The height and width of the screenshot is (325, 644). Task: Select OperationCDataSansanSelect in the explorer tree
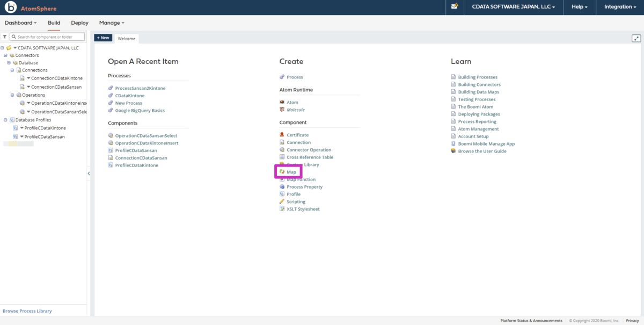tap(59, 112)
